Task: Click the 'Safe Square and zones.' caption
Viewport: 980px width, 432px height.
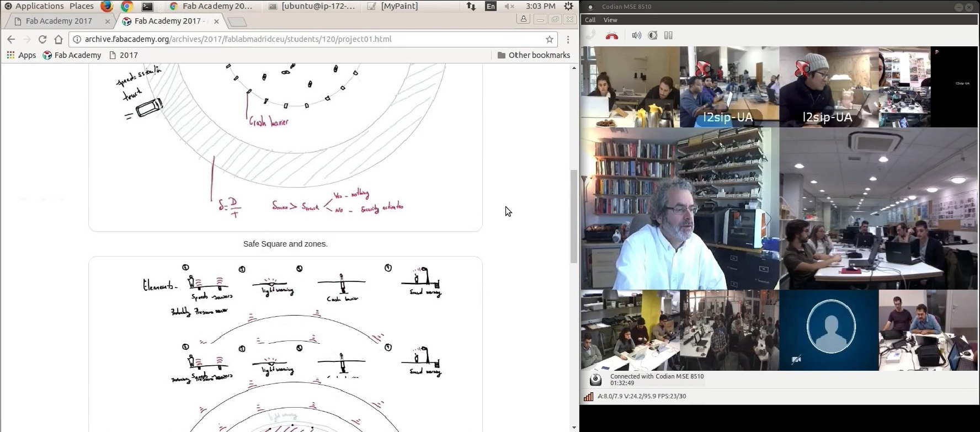Action: [285, 244]
